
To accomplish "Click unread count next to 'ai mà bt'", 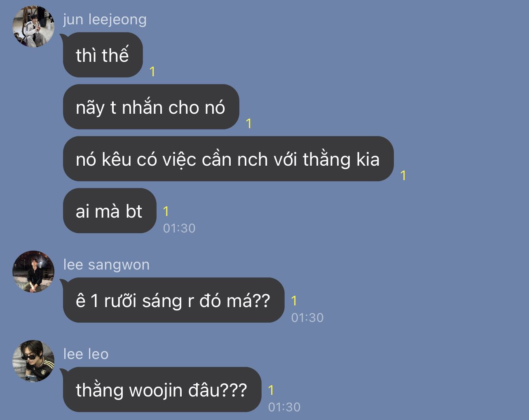I will click(166, 211).
